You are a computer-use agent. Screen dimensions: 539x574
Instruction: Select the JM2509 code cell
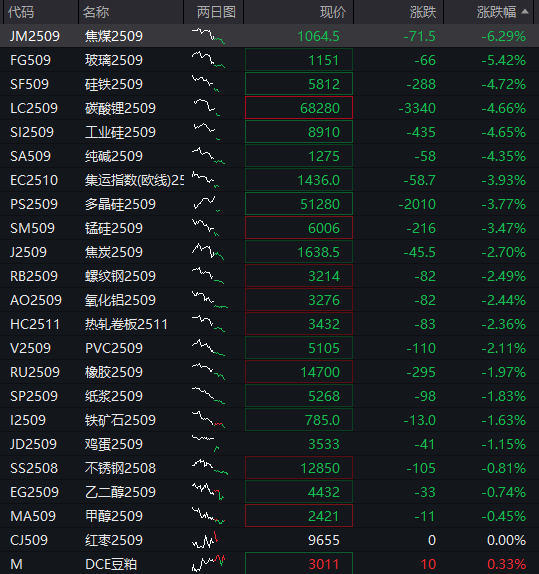pos(35,36)
